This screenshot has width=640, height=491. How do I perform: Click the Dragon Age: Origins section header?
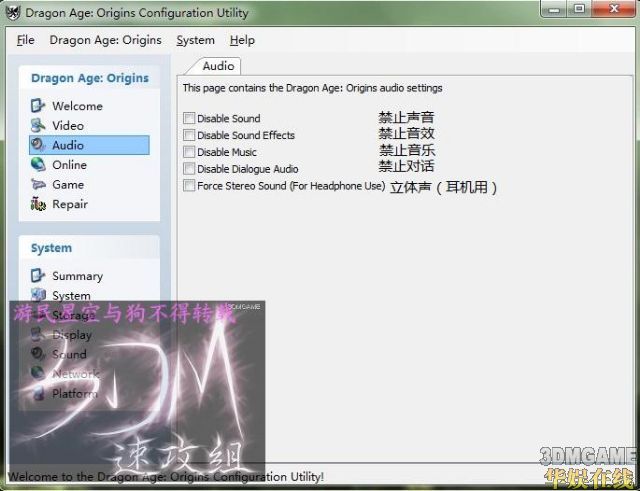pyautogui.click(x=90, y=78)
